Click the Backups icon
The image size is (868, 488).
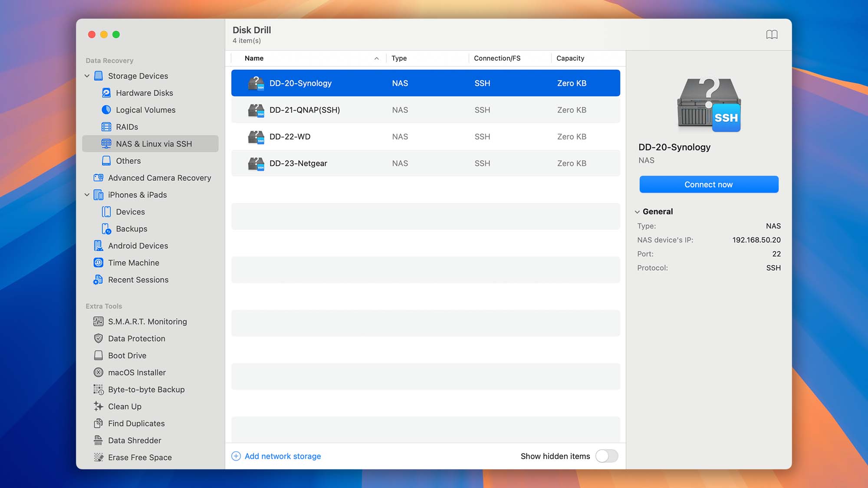(106, 229)
